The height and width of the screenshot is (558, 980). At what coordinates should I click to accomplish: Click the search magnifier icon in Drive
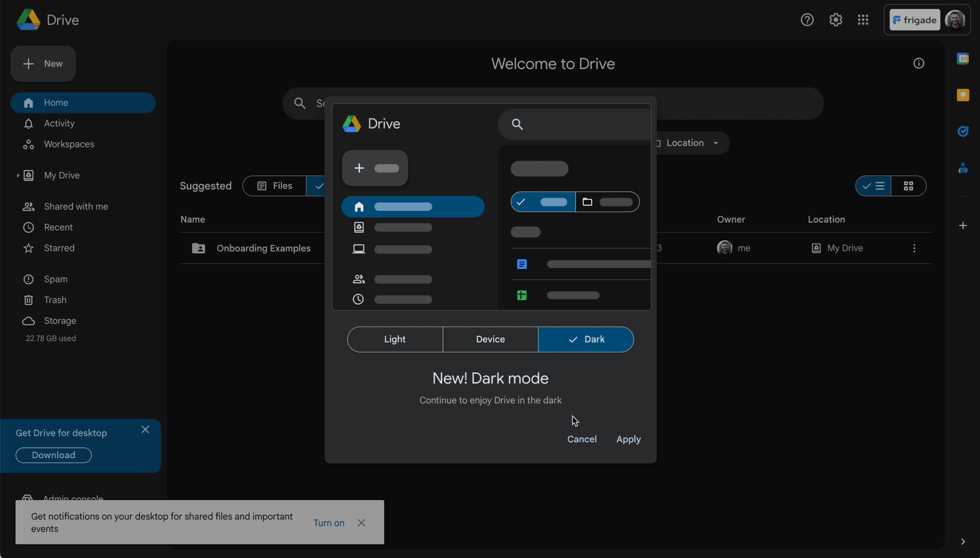pos(300,104)
